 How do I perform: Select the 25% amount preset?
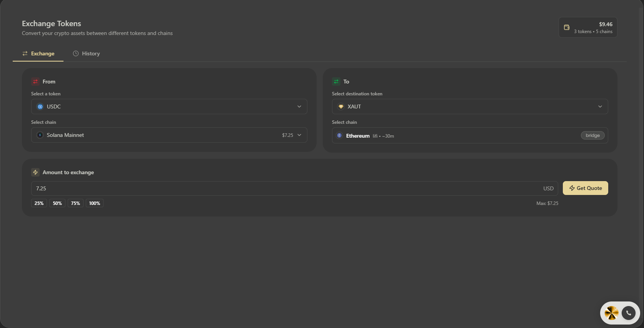coord(39,203)
